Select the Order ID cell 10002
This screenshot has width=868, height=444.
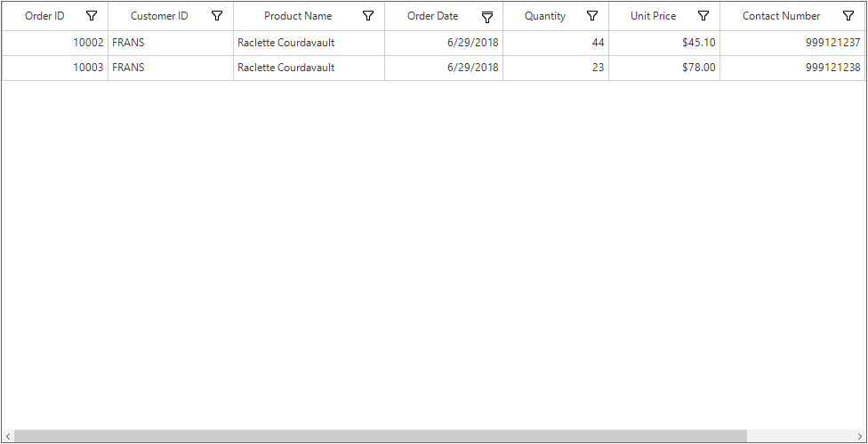click(x=55, y=43)
